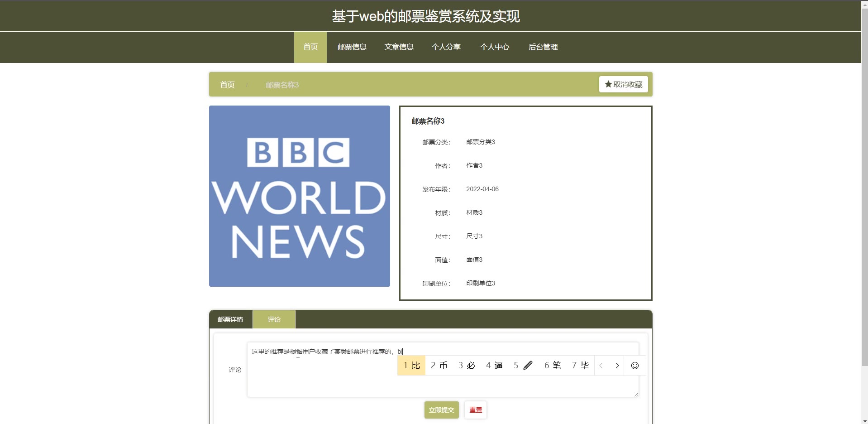Open 个人中心 in navigation

(x=495, y=47)
